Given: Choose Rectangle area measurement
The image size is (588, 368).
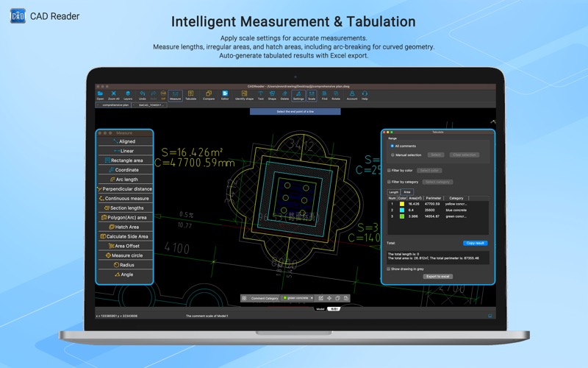Looking at the screenshot, I should tap(125, 160).
